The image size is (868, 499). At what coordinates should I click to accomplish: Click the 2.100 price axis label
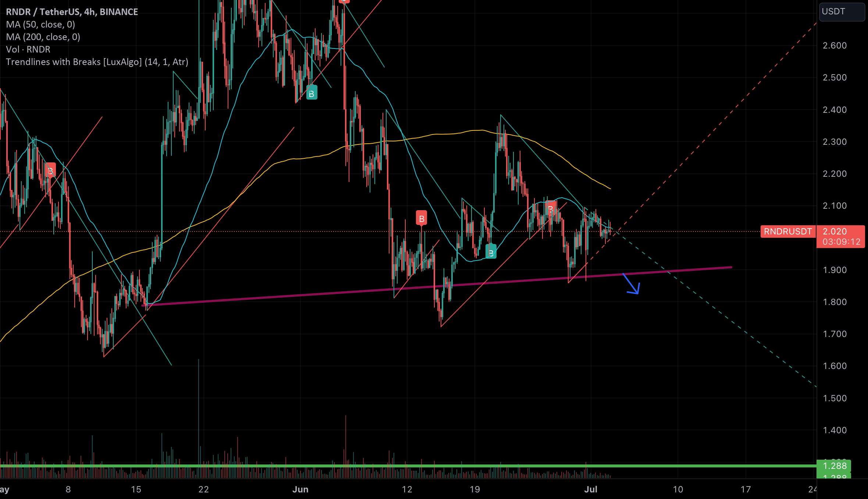click(835, 206)
